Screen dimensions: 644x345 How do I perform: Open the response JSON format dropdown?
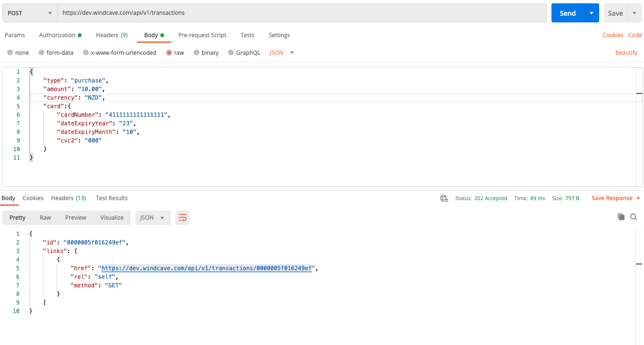(x=153, y=218)
